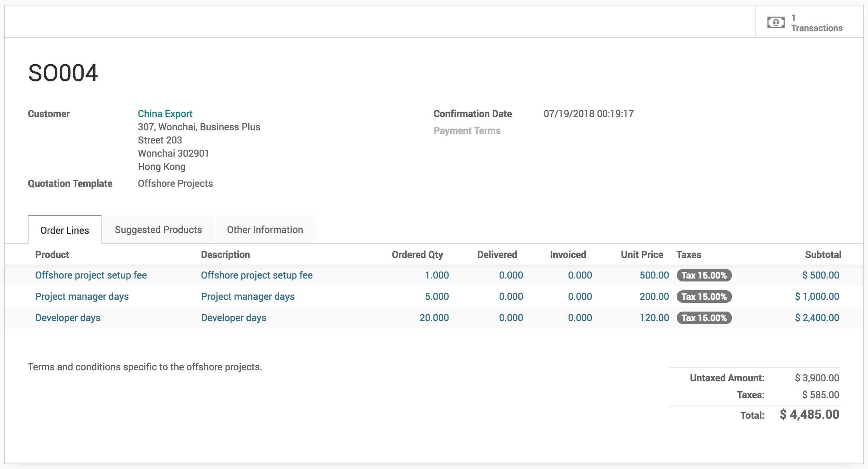Click Tax 15.00% tag on setup fee row
The height and width of the screenshot is (469, 868).
point(704,275)
